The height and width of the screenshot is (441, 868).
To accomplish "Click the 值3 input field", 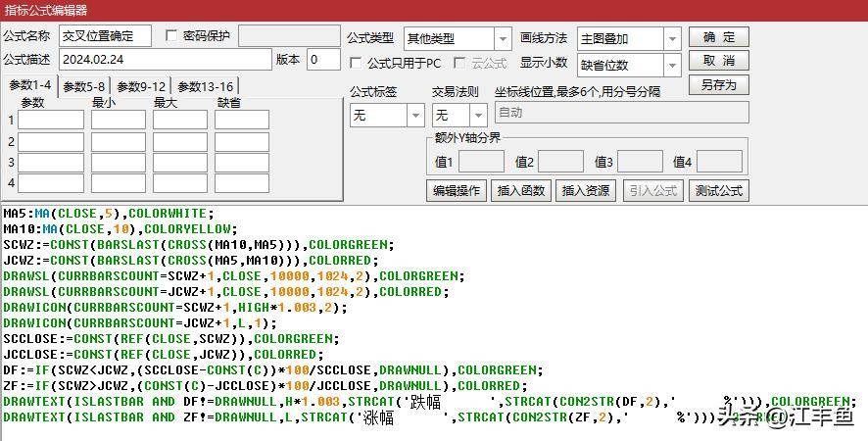I will [640, 162].
